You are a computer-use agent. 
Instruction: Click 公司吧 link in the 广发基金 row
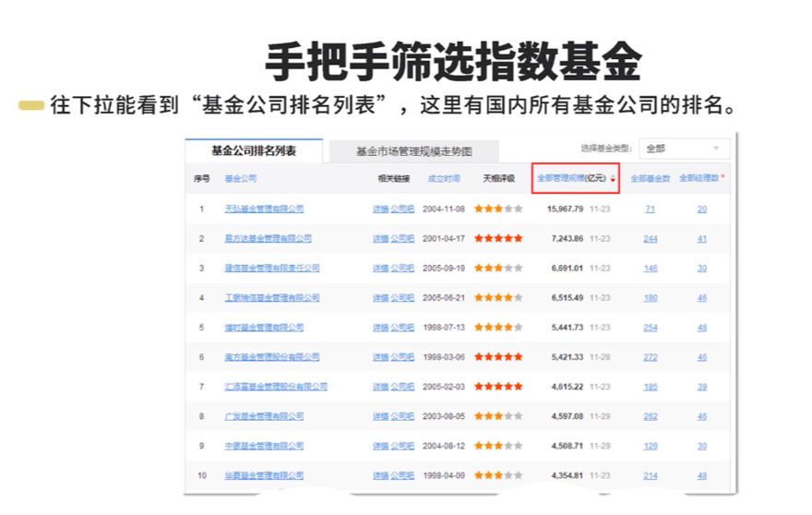pyautogui.click(x=402, y=416)
